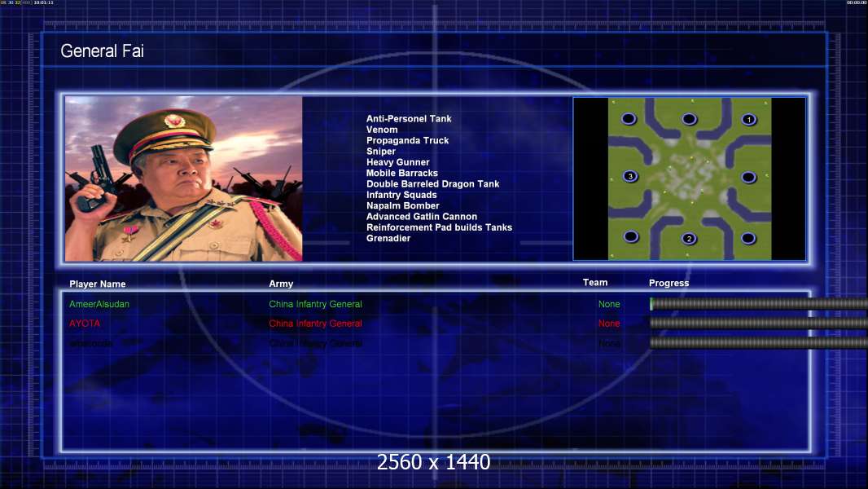The image size is (868, 489).
Task: Select Heavy Gunner entry
Action: click(397, 162)
